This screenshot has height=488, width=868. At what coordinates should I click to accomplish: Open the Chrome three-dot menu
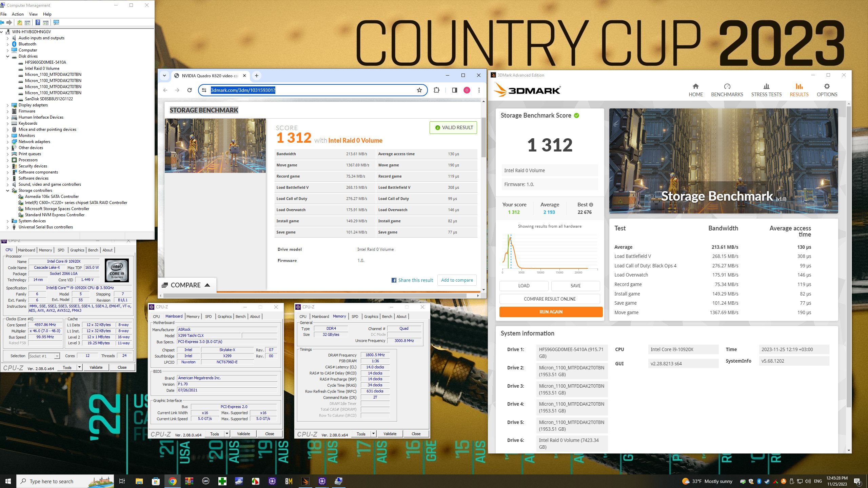(479, 90)
